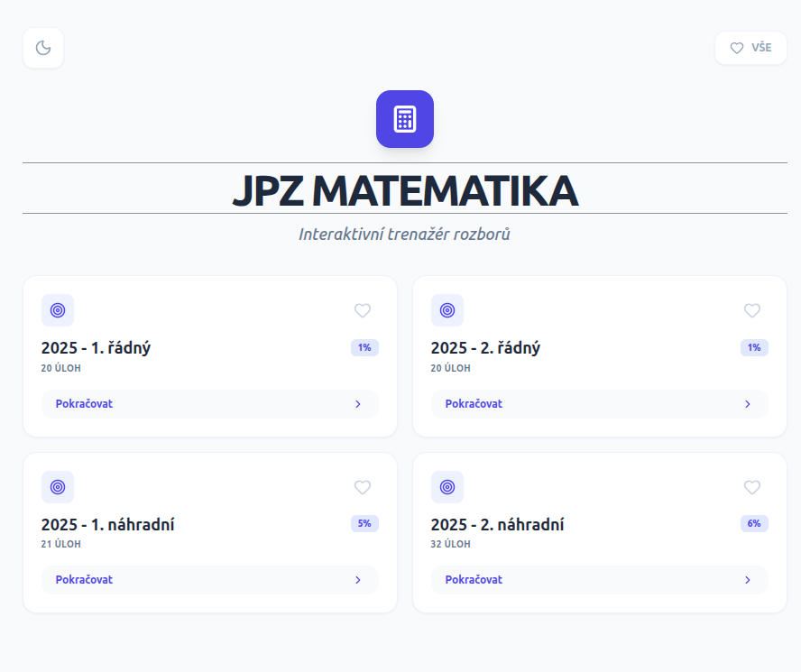The image size is (801, 672).
Task: Click the 1% progress badge on 2025 - 1. řádný
Action: click(364, 347)
